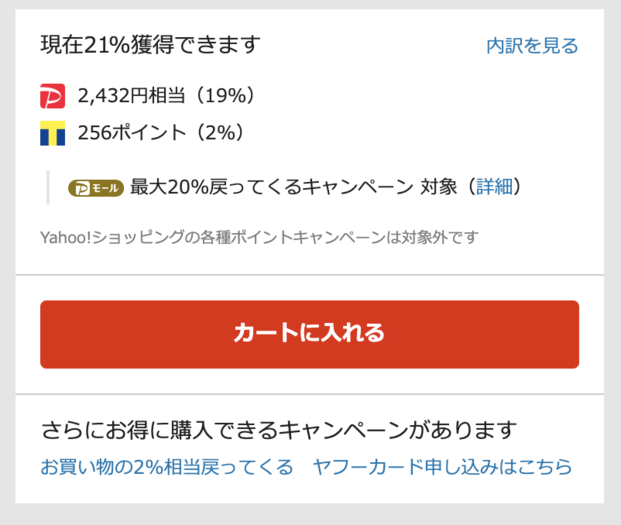Click the yellow and blue T-Point icon
The width and height of the screenshot is (621, 525).
52,133
